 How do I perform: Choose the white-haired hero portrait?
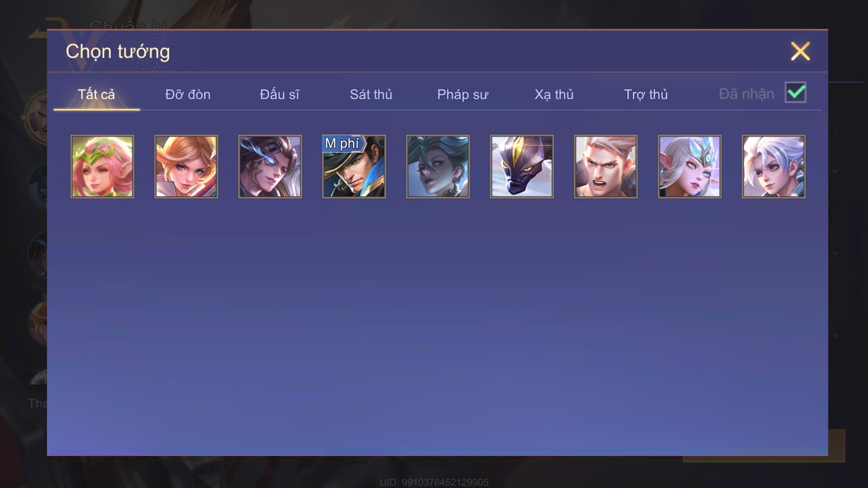click(x=774, y=167)
